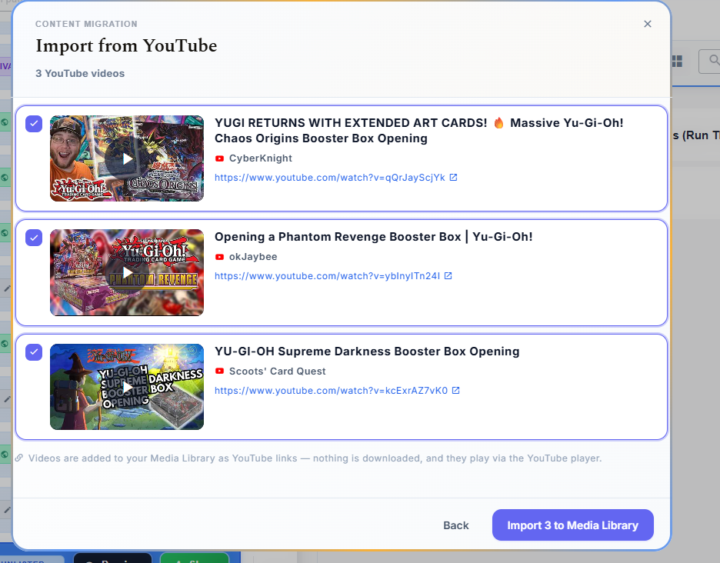Viewport: 720px width, 563px height.
Task: Click YouTube icon beside okJaybee
Action: coord(219,257)
